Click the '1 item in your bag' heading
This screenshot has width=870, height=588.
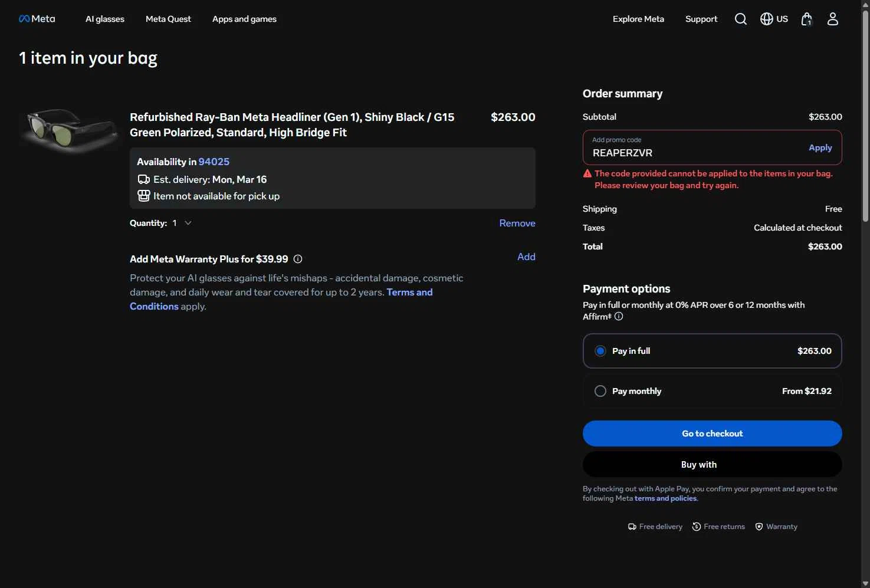[x=88, y=58]
